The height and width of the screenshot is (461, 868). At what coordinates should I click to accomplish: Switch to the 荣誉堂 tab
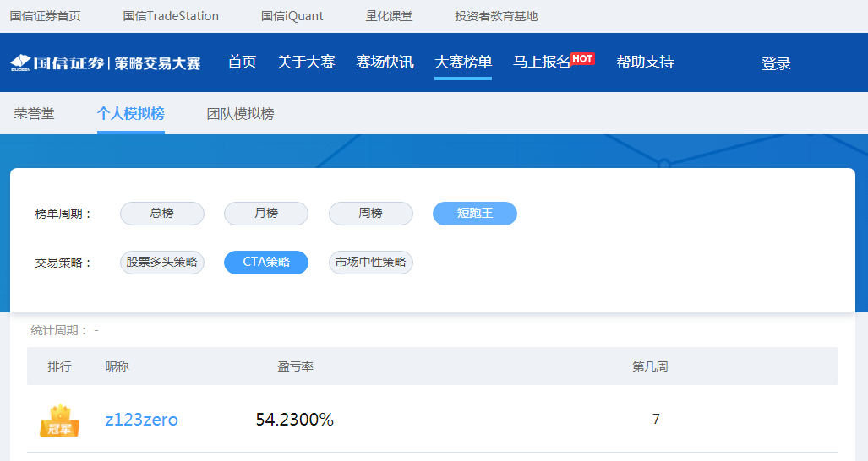coord(35,114)
